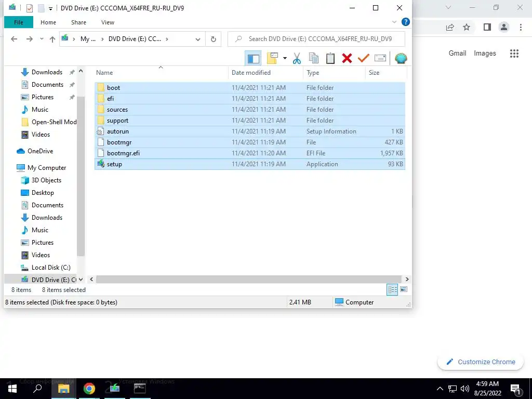Click navigation pane scroll down arrow
Image resolution: width=532 pixels, height=399 pixels.
(x=81, y=280)
